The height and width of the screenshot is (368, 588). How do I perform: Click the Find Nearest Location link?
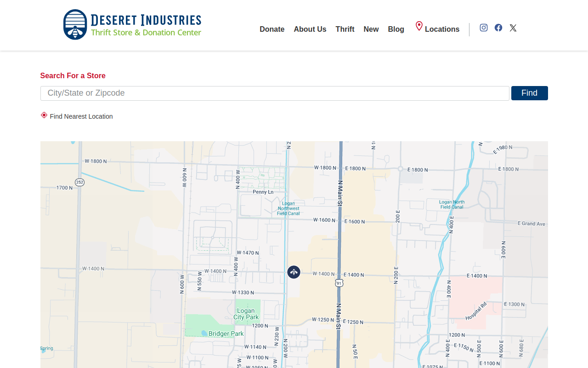tap(81, 116)
